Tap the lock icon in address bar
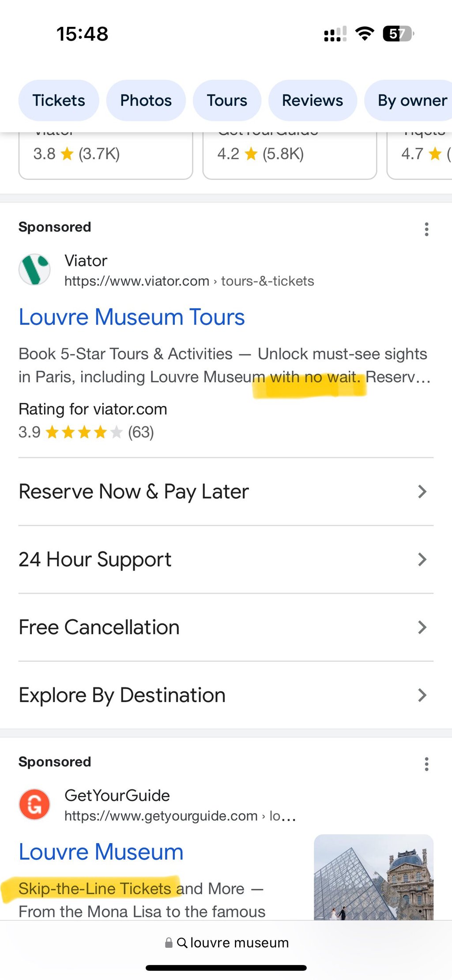This screenshot has width=452, height=980. tap(169, 943)
